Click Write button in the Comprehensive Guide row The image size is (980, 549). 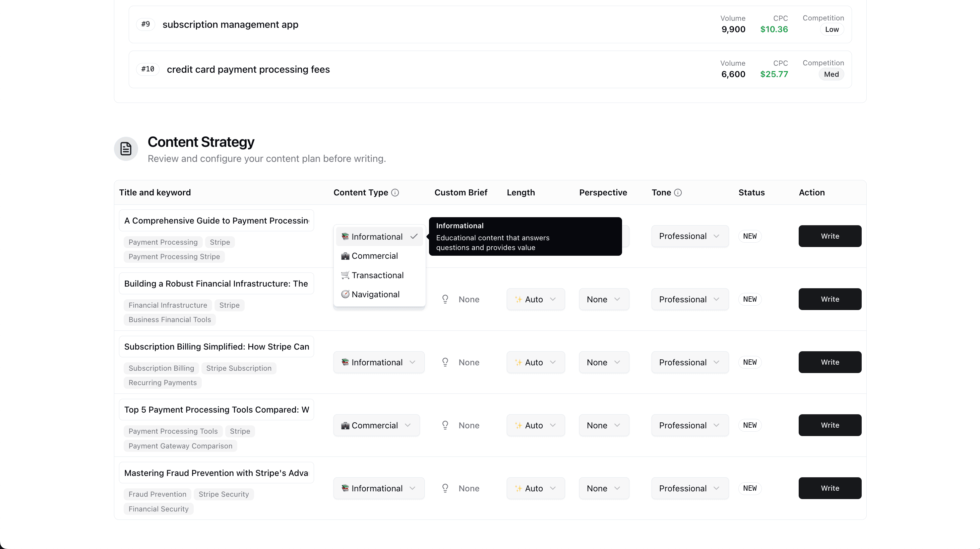click(x=830, y=236)
